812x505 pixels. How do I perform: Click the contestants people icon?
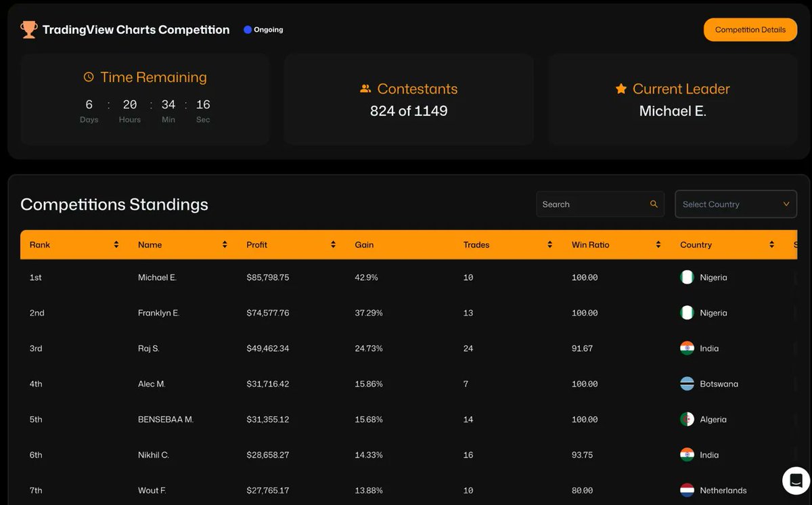[366, 89]
